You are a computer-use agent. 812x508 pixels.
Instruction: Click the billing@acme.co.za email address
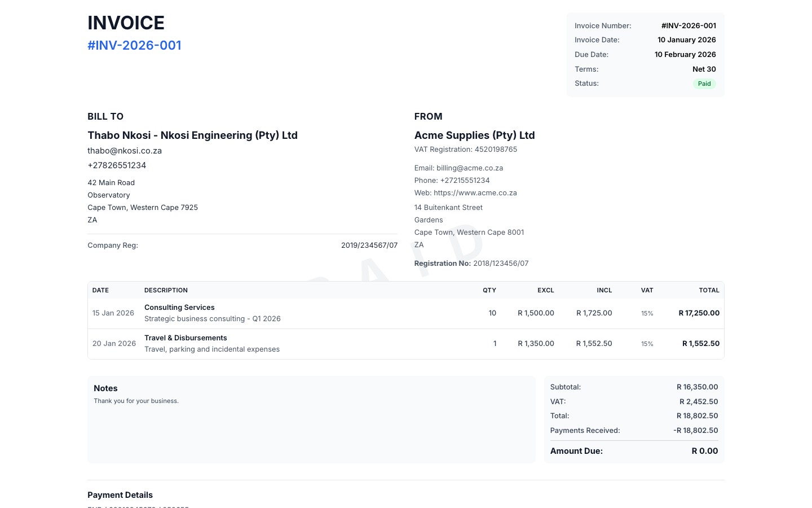tap(470, 168)
